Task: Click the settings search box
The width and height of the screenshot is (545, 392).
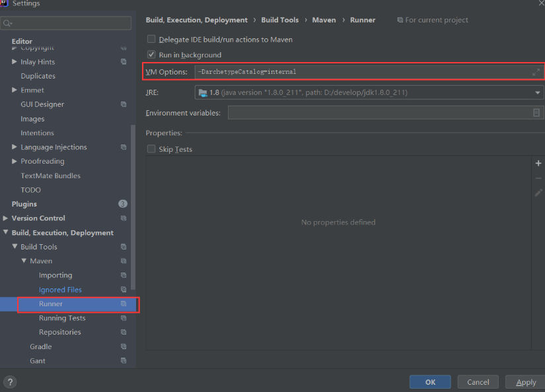Action: (x=66, y=23)
